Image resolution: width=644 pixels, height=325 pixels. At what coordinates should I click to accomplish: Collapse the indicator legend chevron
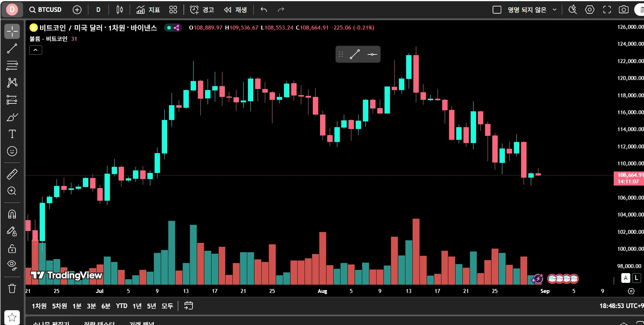point(35,50)
